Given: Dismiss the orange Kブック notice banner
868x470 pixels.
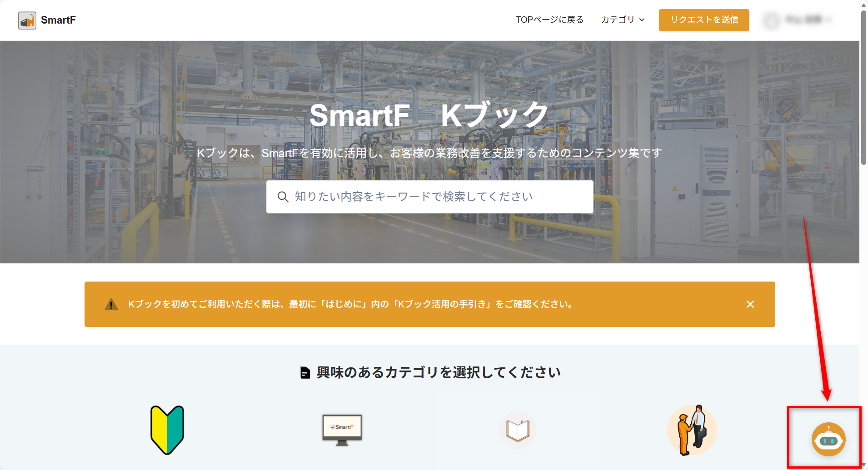Looking at the screenshot, I should [x=750, y=304].
